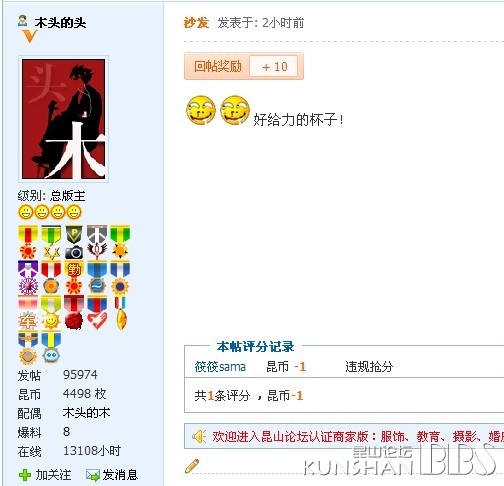Image resolution: width=504 pixels, height=486 pixels.
Task: Open 木头的头 user avatar image
Action: click(63, 119)
